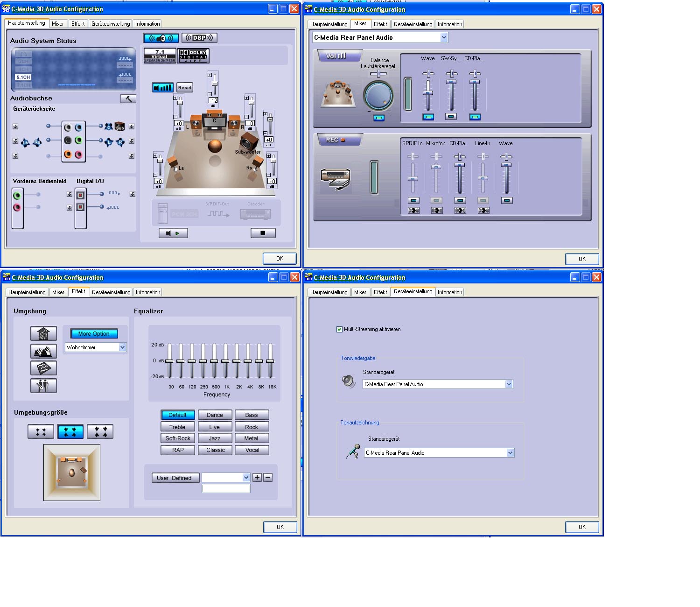Open jack menu arrow beside the Ls connector
The width and height of the screenshot is (700, 607).
click(x=15, y=141)
